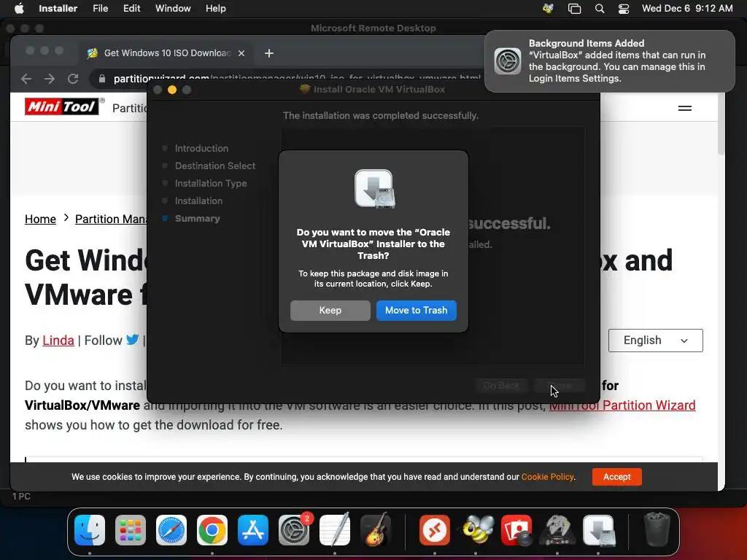Image resolution: width=747 pixels, height=560 pixels.
Task: Click the Keep button
Action: click(x=330, y=311)
